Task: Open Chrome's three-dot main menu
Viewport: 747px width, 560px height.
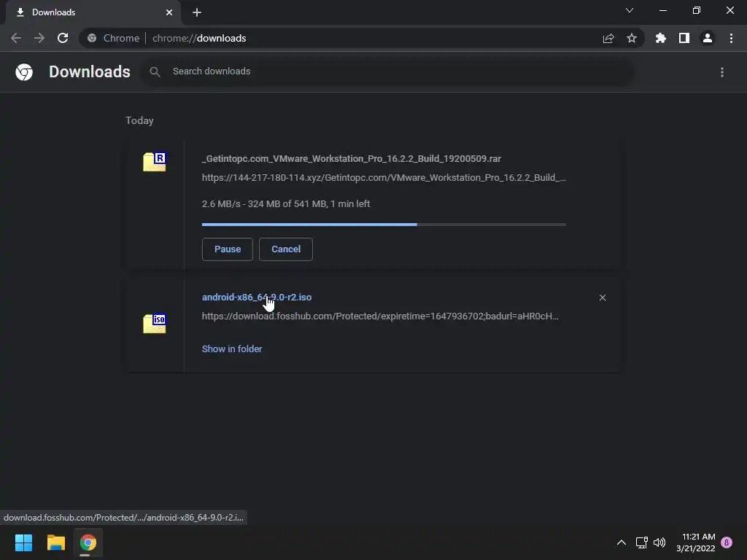Action: pyautogui.click(x=731, y=38)
